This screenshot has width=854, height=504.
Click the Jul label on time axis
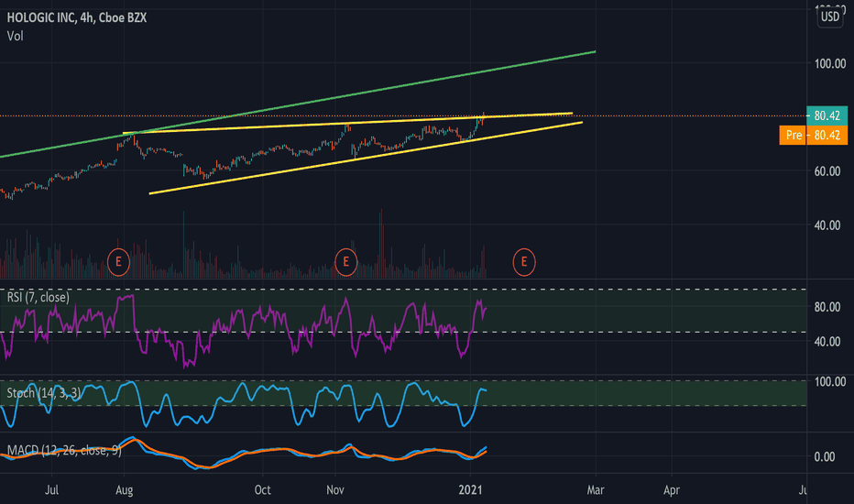pyautogui.click(x=51, y=490)
